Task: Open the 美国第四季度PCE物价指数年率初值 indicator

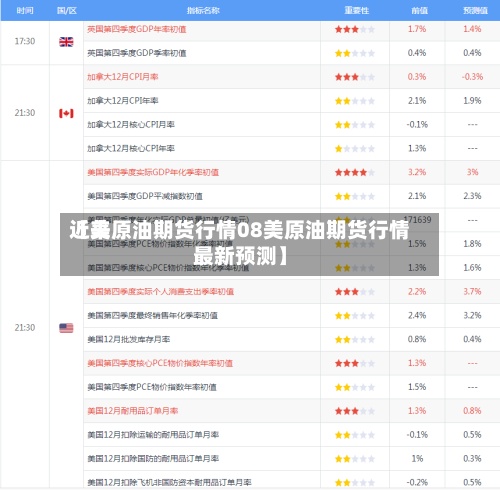Action: (x=152, y=387)
